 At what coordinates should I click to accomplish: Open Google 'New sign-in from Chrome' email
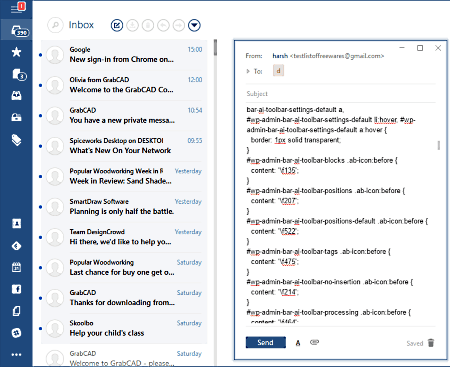click(124, 55)
